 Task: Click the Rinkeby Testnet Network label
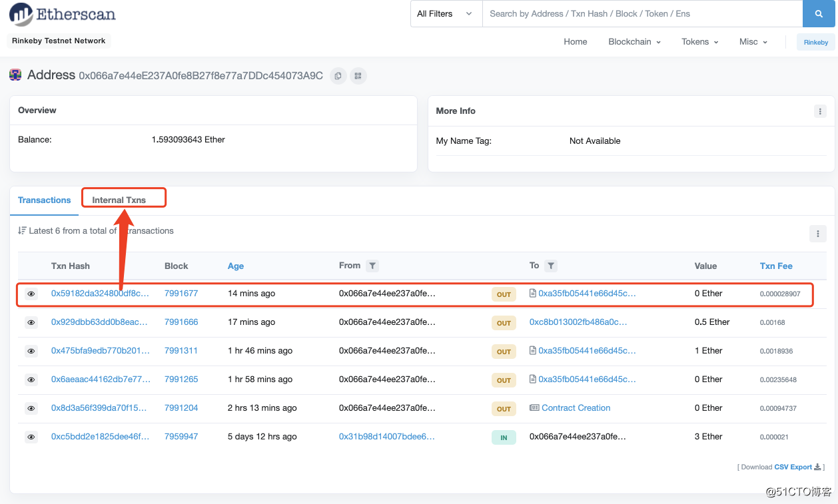59,41
